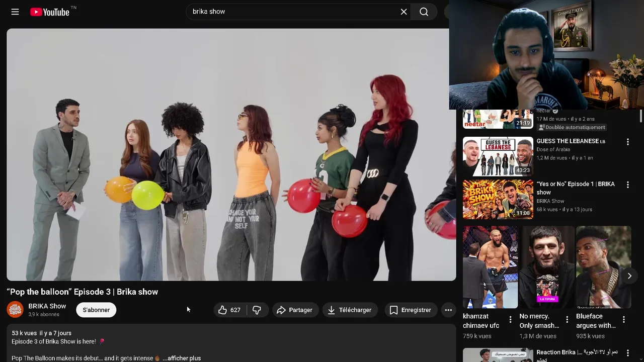Save the video with Enregistrer
Screen dimensions: 644x362
point(411,310)
